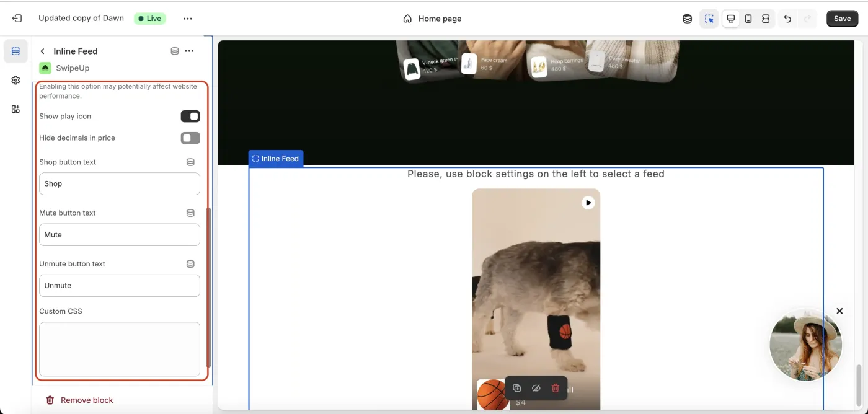Switch to mobile preview icon
The image size is (868, 414).
[x=748, y=19]
